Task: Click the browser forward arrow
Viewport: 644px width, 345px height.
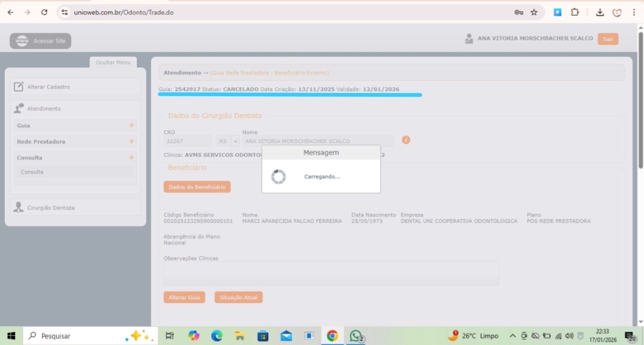Action: (x=27, y=12)
